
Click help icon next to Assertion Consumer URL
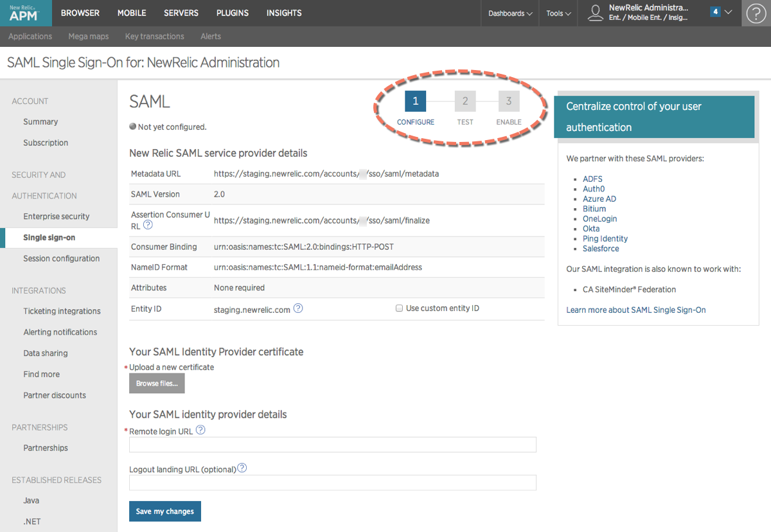coord(148,226)
